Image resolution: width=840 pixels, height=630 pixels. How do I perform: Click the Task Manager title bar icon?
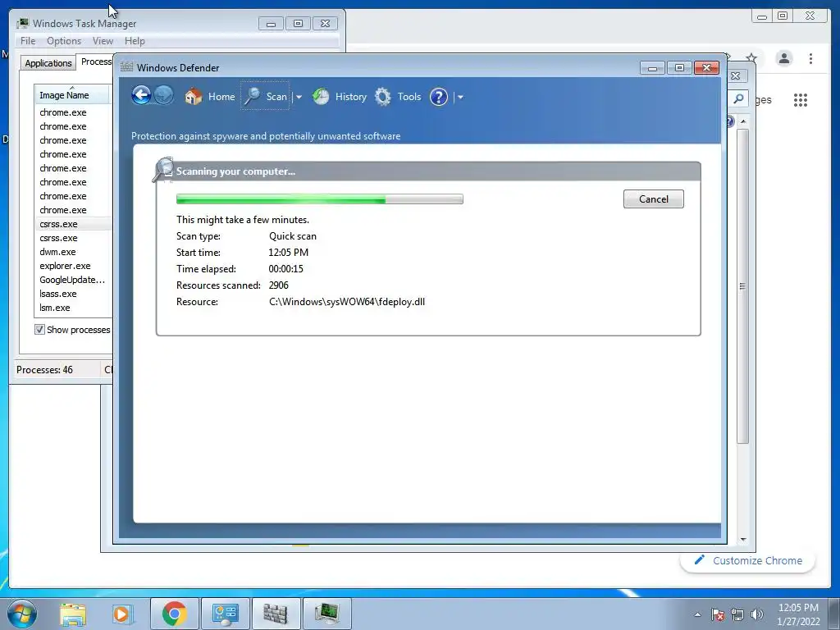click(x=22, y=23)
